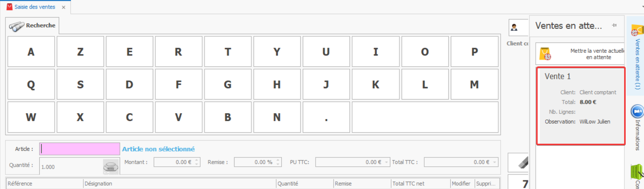Open the PU TTC dropdown arrow

(x=386, y=162)
